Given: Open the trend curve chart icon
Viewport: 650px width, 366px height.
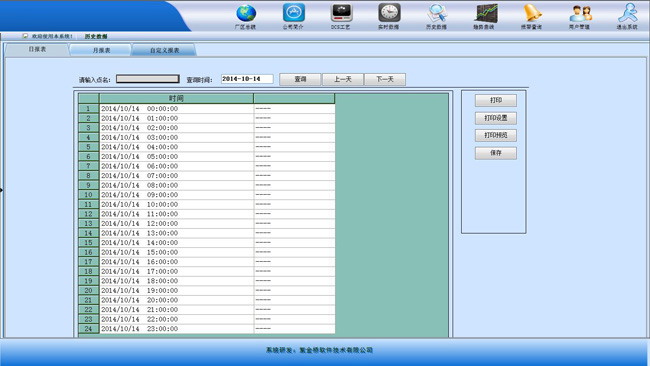Looking at the screenshot, I should [x=485, y=13].
